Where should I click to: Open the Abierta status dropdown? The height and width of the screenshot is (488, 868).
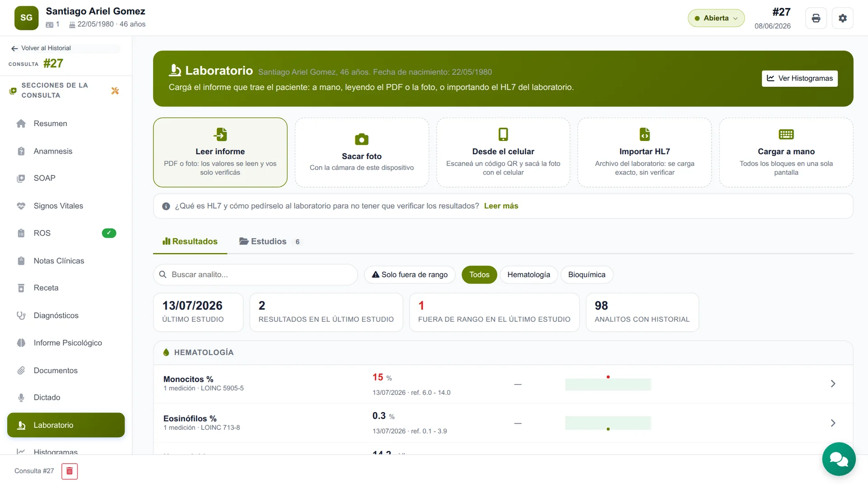[x=716, y=18]
